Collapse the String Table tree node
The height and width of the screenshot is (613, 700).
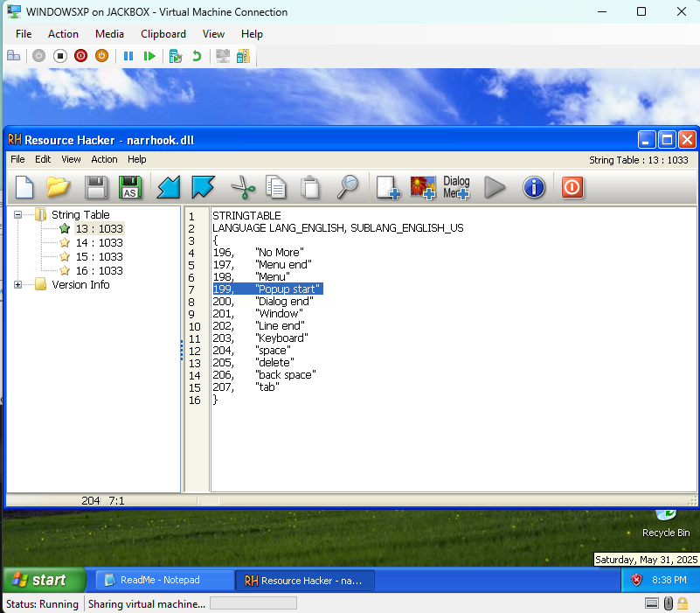(x=18, y=214)
